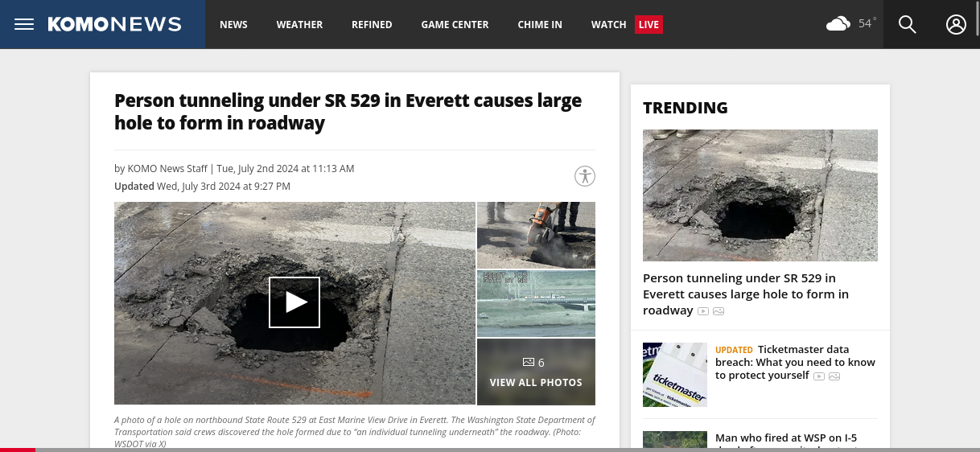Open the Game Center menu

click(455, 24)
